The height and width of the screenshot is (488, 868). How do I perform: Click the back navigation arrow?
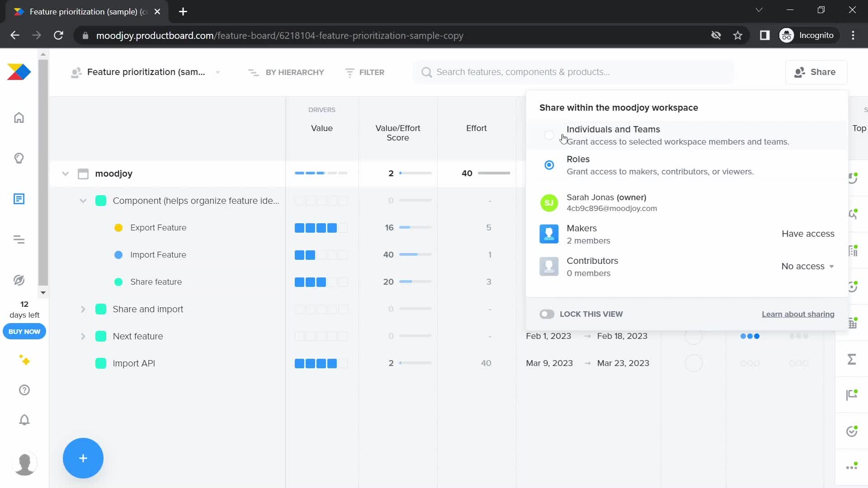(15, 35)
